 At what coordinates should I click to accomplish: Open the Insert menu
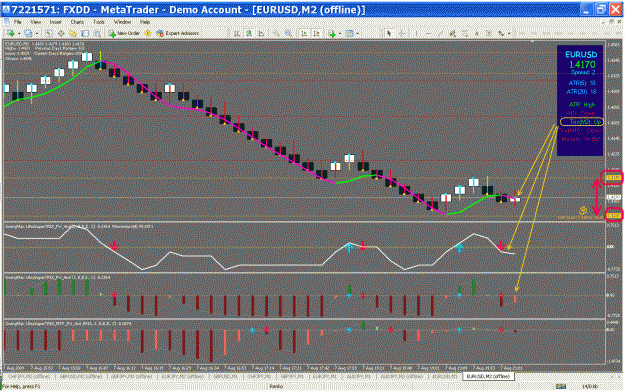[55, 22]
